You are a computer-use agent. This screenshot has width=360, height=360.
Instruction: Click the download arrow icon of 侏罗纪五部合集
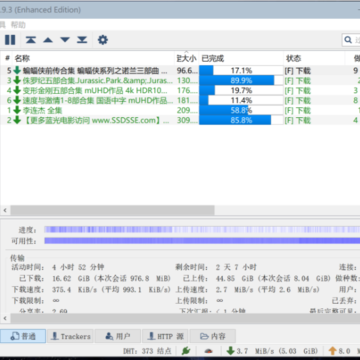pos(17,80)
